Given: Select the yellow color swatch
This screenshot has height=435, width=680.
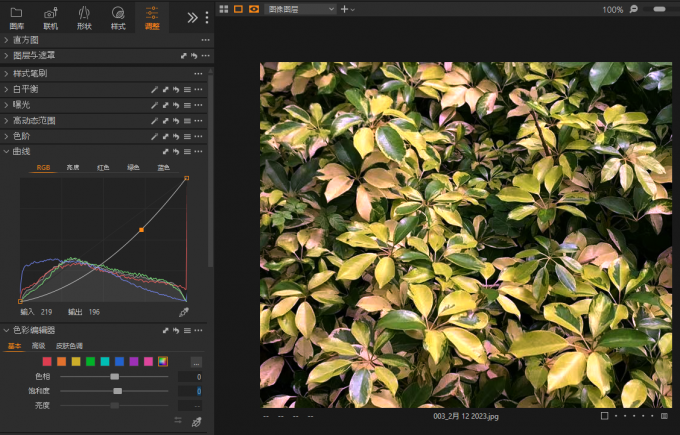Looking at the screenshot, I should click(76, 361).
